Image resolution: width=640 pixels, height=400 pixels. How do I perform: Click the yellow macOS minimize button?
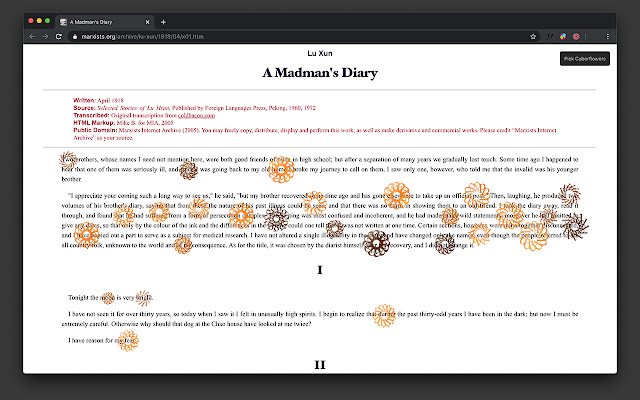(x=39, y=21)
